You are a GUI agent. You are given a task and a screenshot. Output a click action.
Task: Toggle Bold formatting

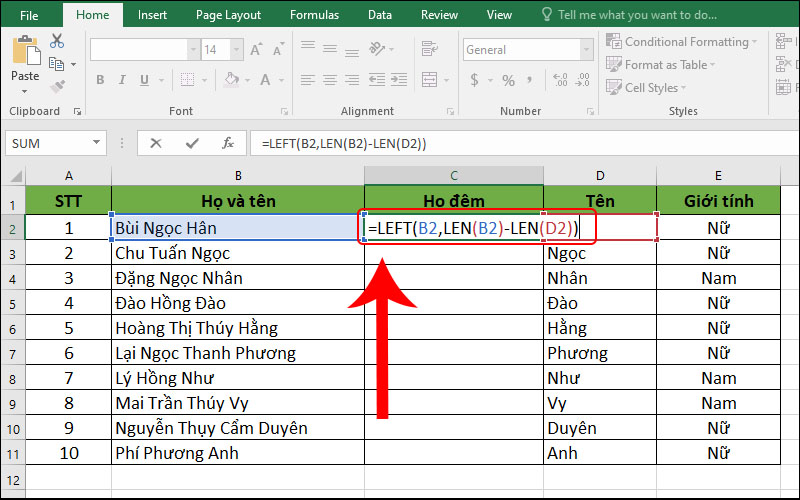(100, 80)
